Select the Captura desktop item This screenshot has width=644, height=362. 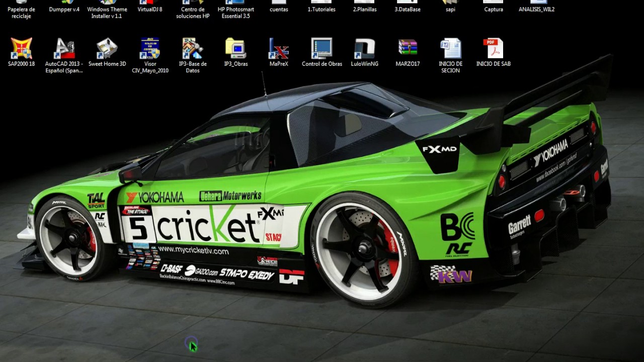(494, 7)
